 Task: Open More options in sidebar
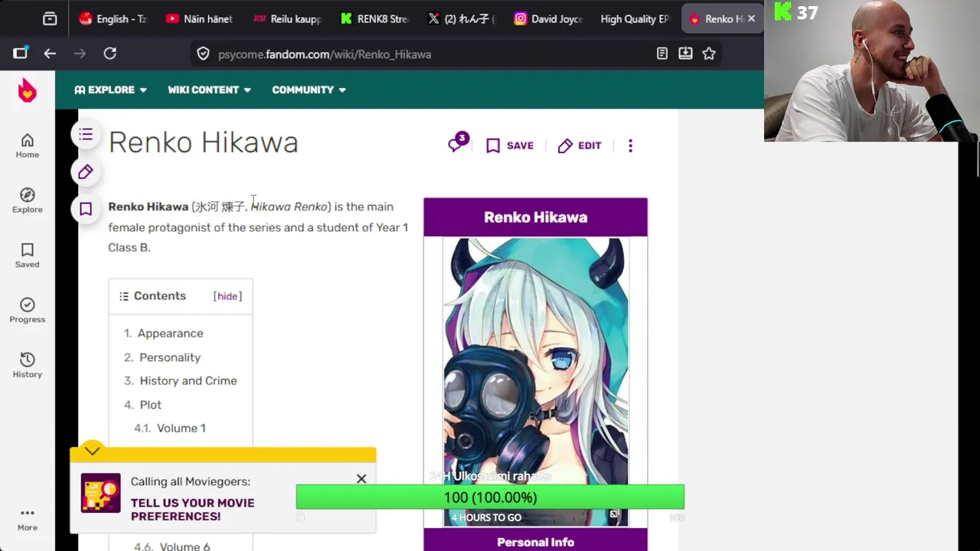[x=27, y=519]
